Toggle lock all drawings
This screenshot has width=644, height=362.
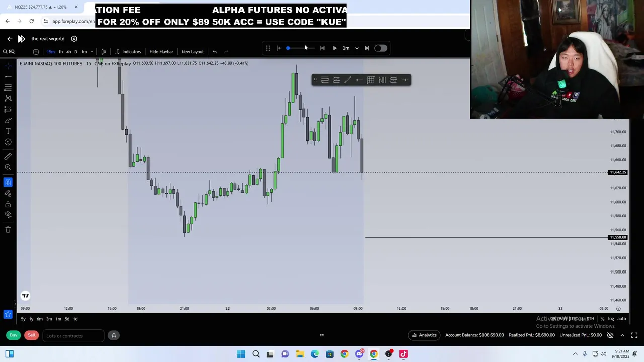[8, 204]
